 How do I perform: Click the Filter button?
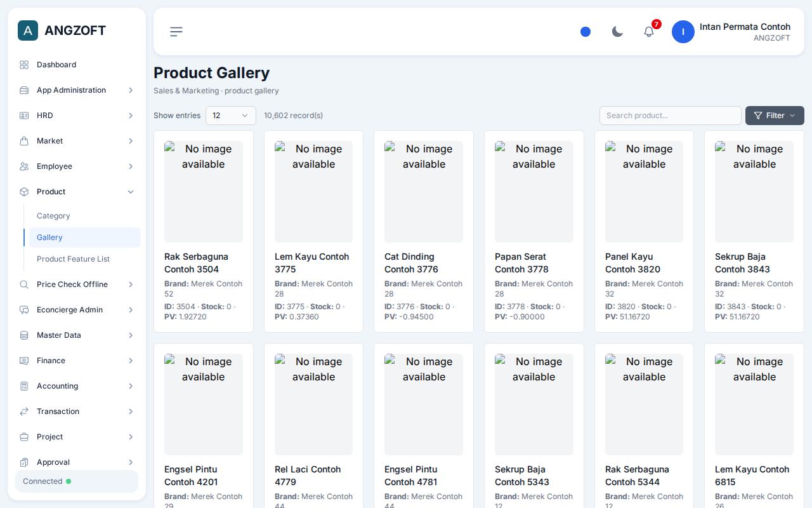tap(775, 116)
